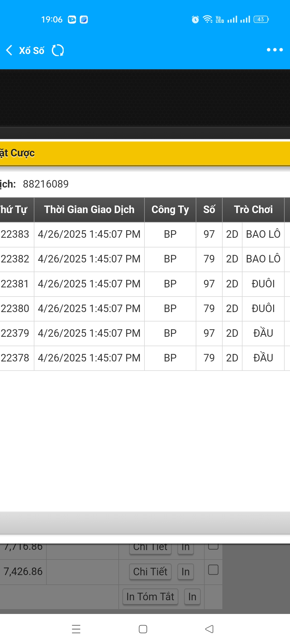Click the Chi Tiết button for 7,426.86
Screen dimensions: 290x644
coord(150,572)
